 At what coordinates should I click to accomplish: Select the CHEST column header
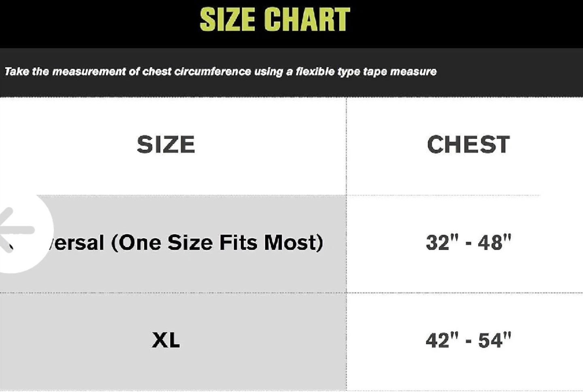[x=468, y=144]
